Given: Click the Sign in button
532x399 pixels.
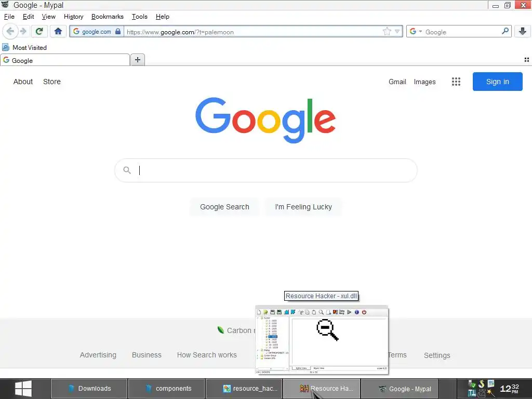Looking at the screenshot, I should (x=497, y=82).
